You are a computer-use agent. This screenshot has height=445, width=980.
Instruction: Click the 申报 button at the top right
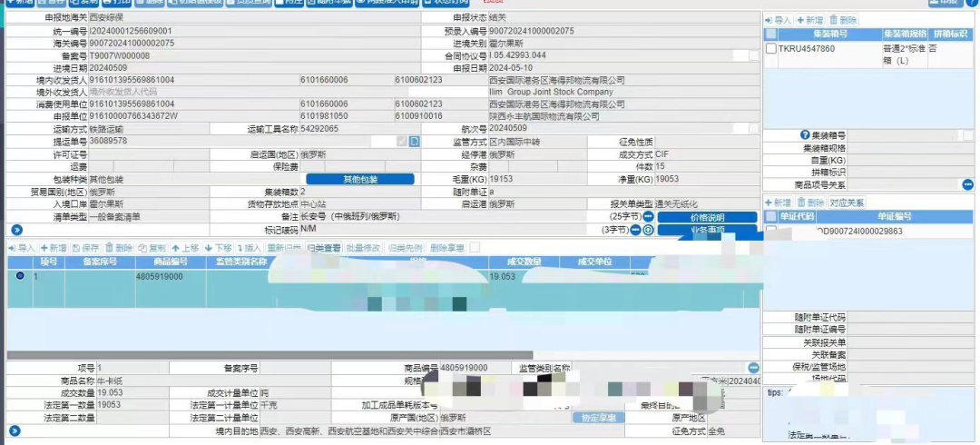click(x=946, y=3)
